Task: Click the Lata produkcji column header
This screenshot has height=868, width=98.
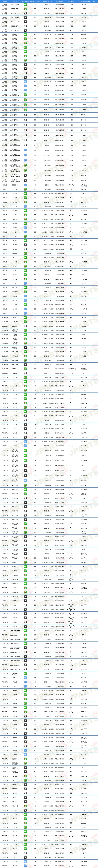Action: [x=47, y=1]
